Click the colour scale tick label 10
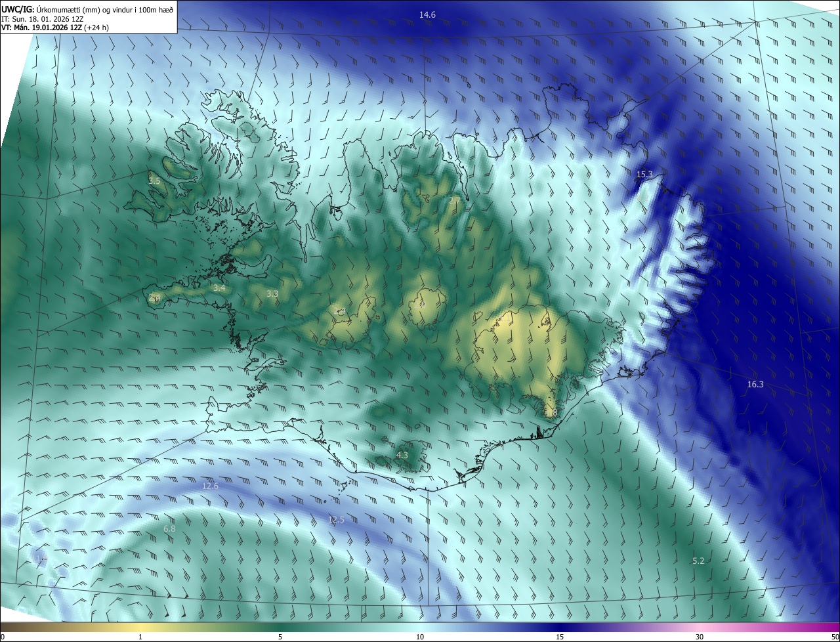This screenshot has height=642, width=840. point(420,637)
